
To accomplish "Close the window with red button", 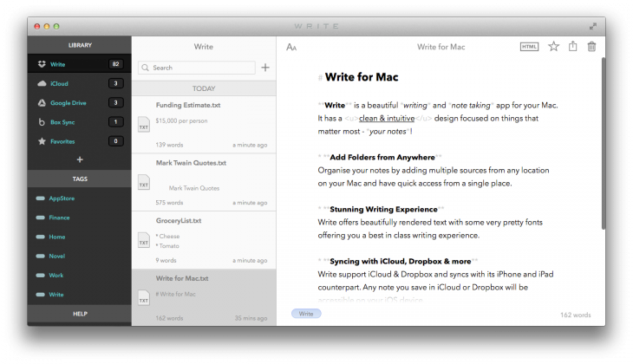I will [x=36, y=27].
